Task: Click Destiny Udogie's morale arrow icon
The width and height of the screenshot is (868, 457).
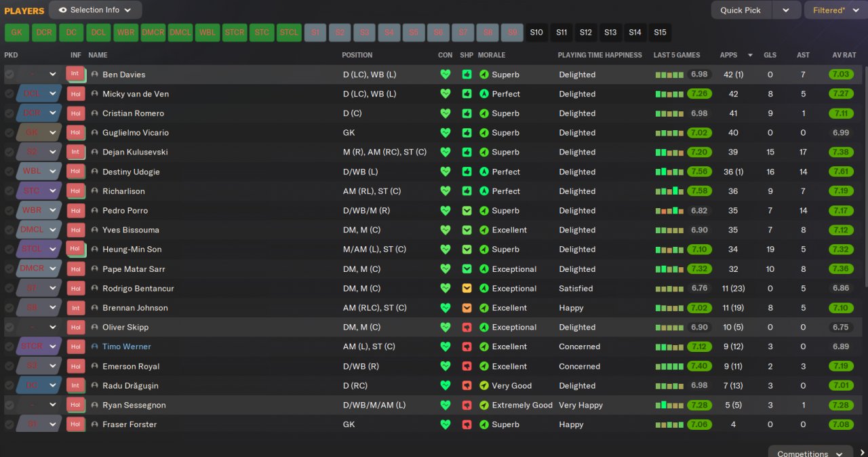Action: coord(484,172)
